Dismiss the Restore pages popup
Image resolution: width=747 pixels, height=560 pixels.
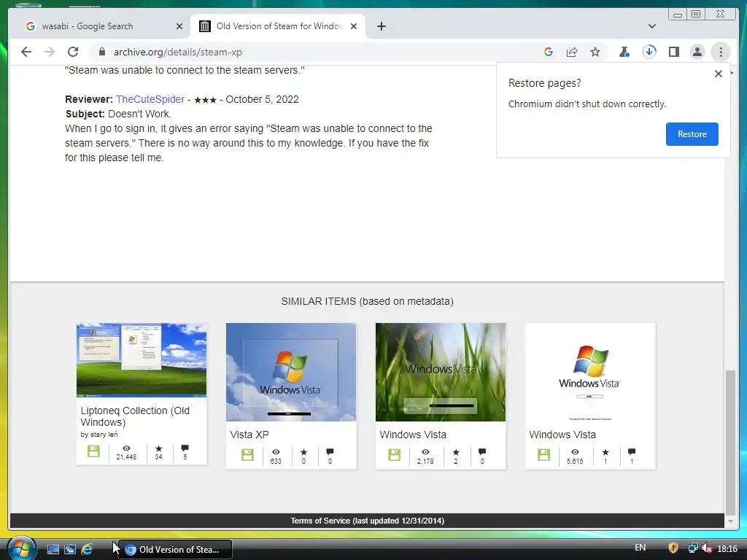(719, 74)
